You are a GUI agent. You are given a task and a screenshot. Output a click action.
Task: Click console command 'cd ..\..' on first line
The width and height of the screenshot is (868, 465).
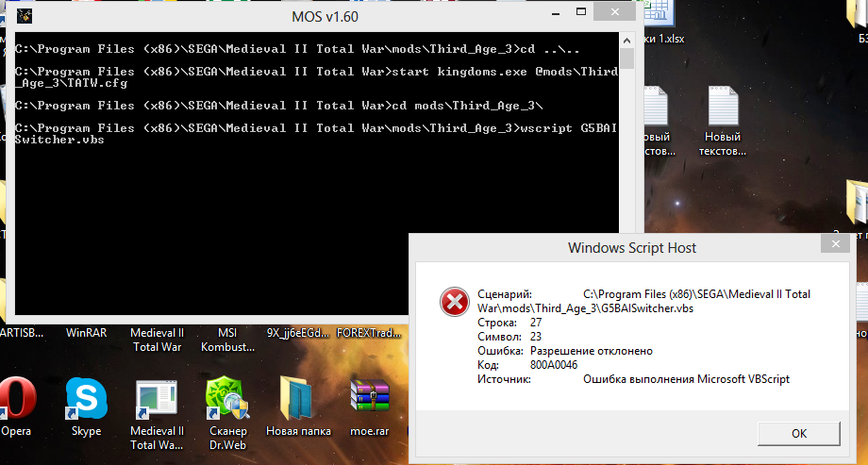[x=550, y=49]
